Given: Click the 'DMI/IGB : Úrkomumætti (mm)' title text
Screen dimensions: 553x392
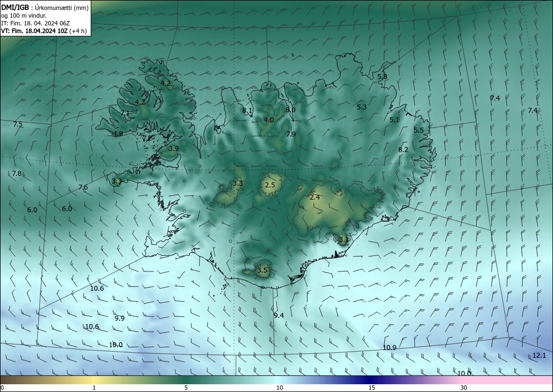Looking at the screenshot, I should pyautogui.click(x=45, y=7).
